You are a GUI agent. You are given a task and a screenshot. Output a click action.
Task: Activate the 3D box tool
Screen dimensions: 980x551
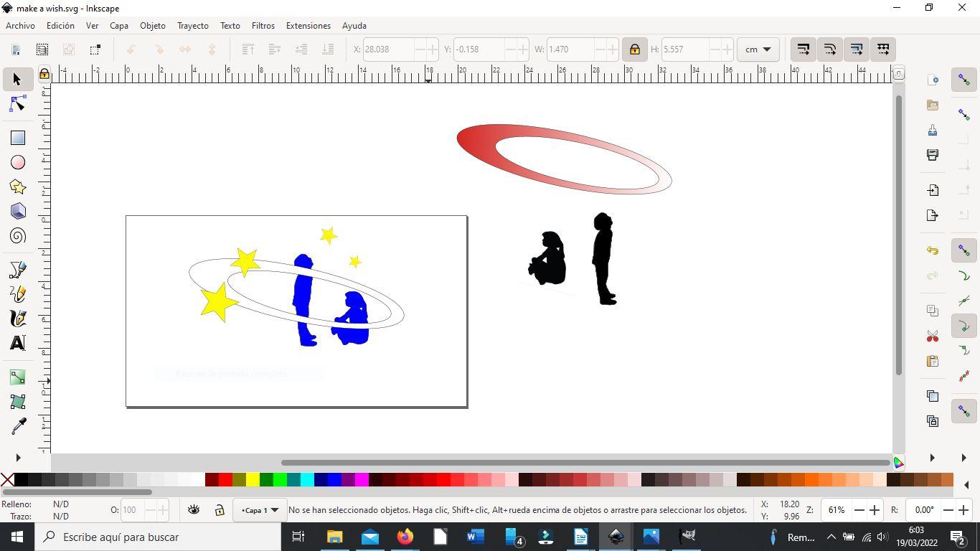click(17, 212)
